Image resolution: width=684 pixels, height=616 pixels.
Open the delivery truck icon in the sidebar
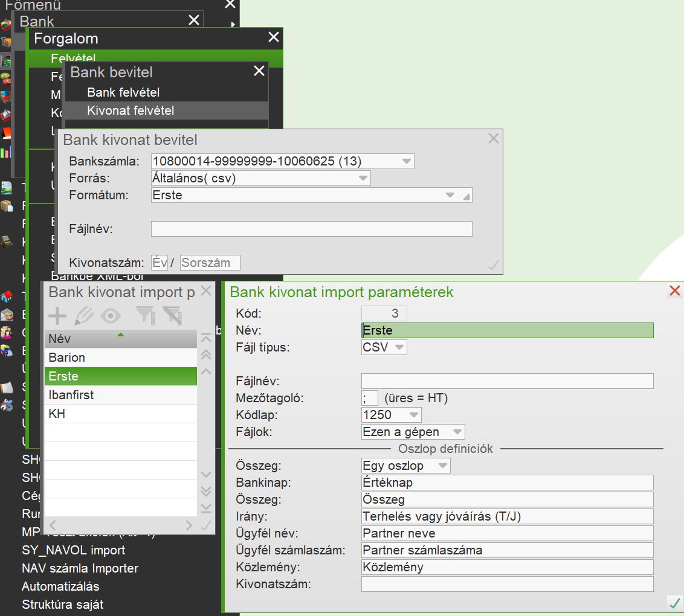click(x=6, y=350)
